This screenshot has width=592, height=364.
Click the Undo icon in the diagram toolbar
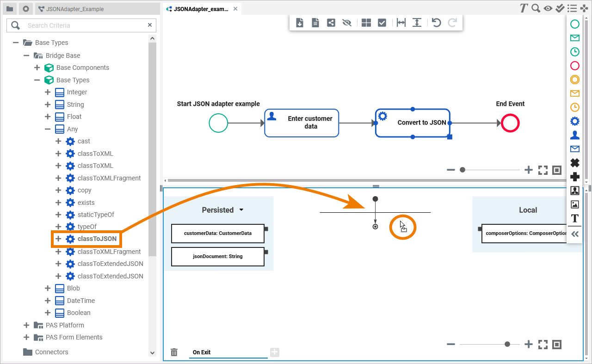point(436,22)
